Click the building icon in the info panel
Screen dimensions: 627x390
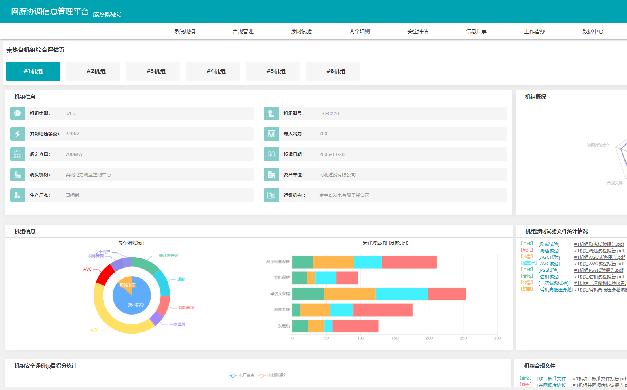[271, 175]
